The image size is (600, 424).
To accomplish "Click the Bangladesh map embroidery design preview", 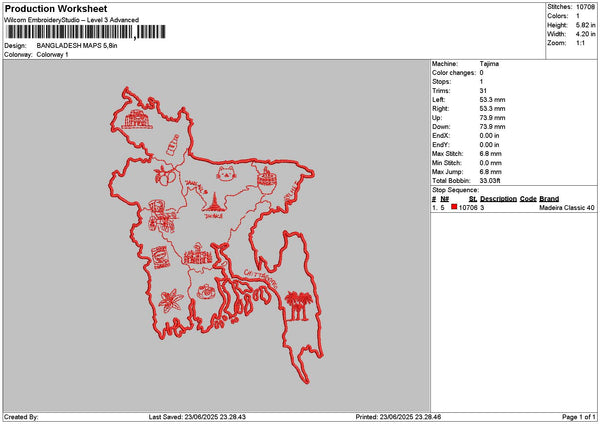I will (216, 235).
